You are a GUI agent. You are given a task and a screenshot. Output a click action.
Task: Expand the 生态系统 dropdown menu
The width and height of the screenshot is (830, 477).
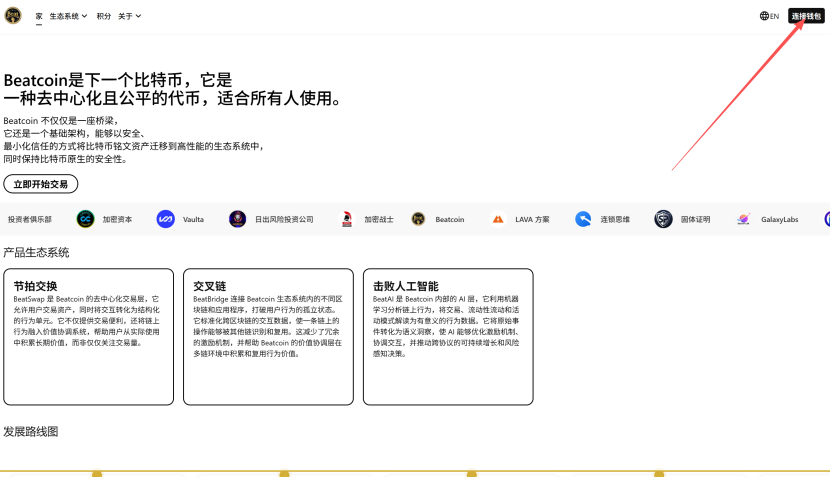[x=68, y=16]
